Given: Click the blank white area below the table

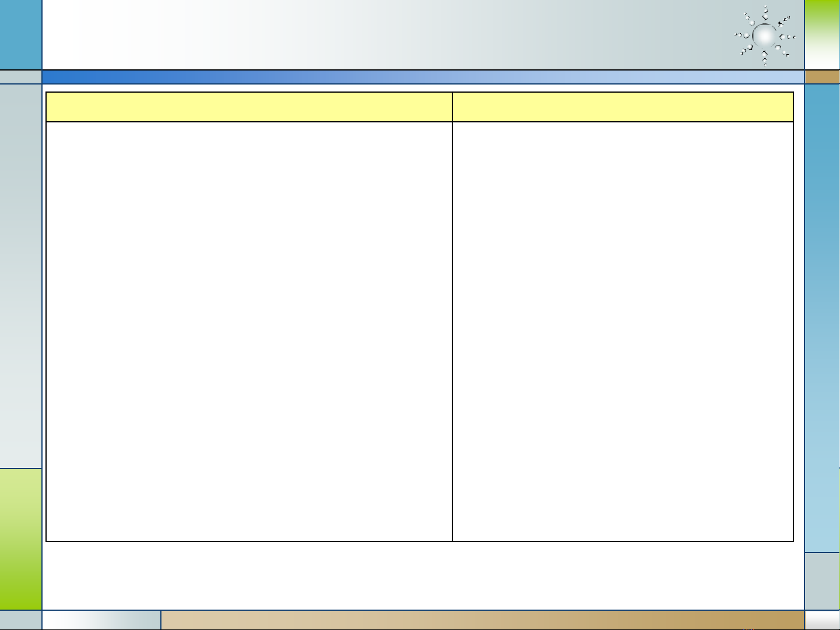Looking at the screenshot, I should coord(423,576).
